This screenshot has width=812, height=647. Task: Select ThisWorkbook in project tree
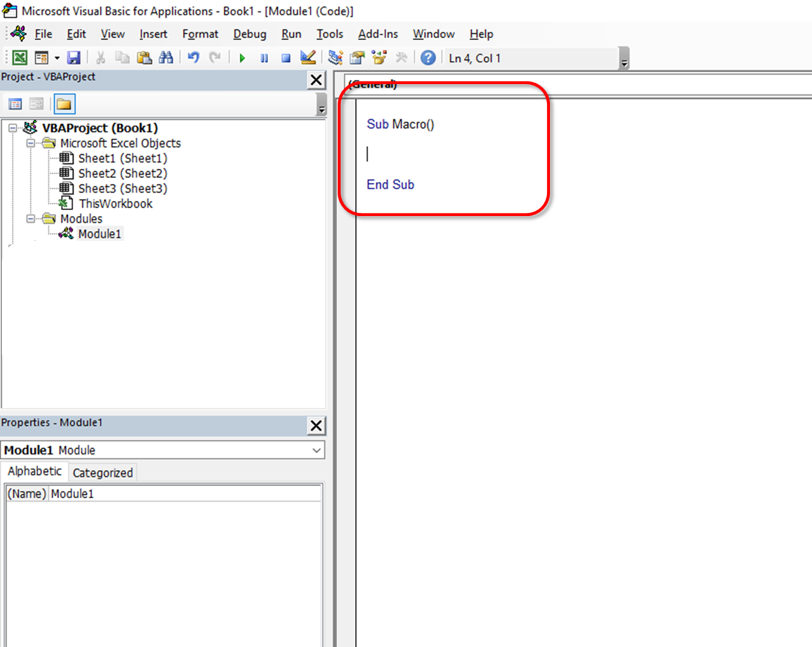(x=116, y=204)
